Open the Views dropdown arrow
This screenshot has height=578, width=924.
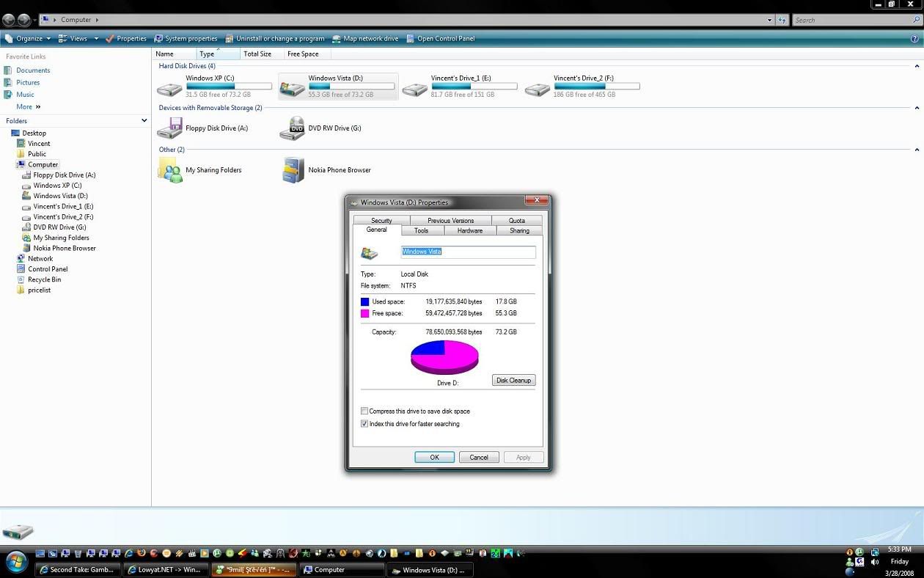[96, 39]
